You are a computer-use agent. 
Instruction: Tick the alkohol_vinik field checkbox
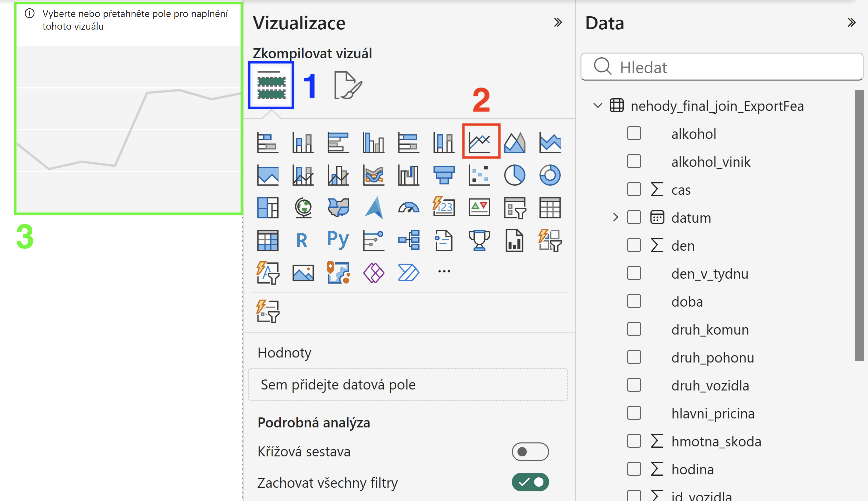634,161
